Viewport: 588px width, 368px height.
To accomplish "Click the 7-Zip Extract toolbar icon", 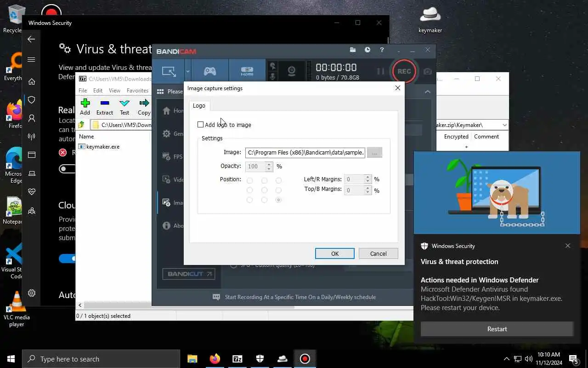I will click(105, 107).
